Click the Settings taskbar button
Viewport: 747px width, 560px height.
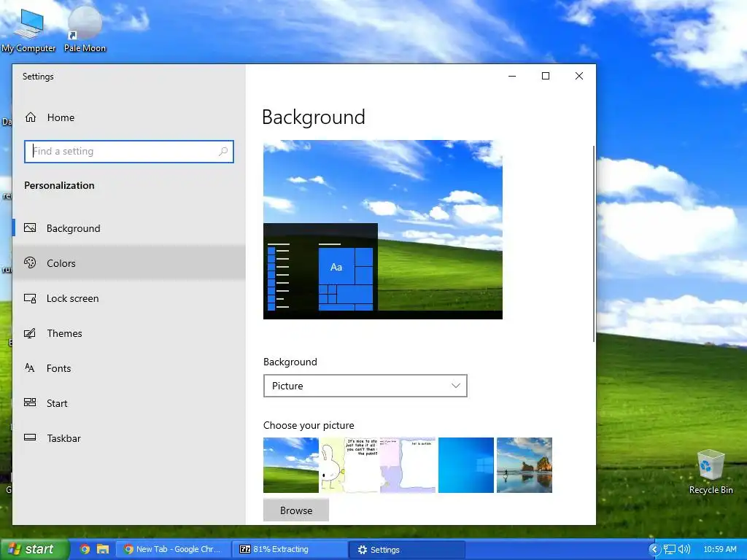(406, 550)
